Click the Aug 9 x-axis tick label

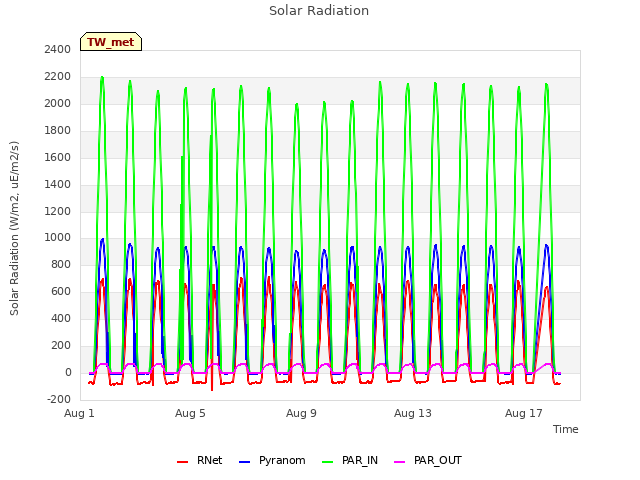pyautogui.click(x=301, y=413)
